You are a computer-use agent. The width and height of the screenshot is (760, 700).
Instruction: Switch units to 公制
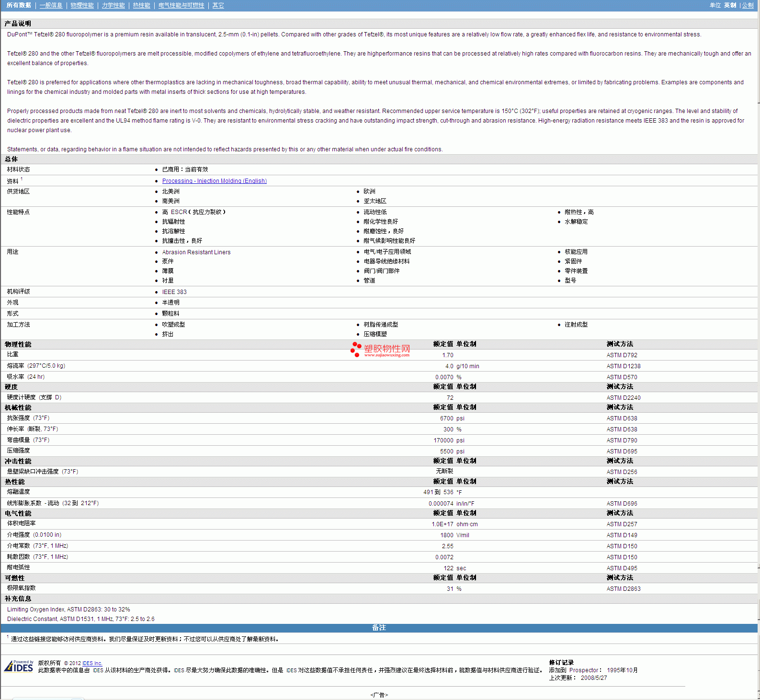pos(748,5)
